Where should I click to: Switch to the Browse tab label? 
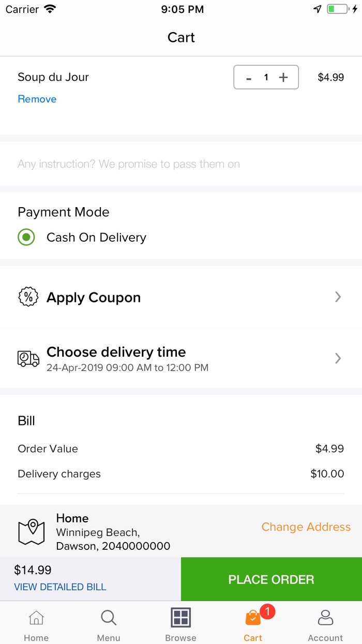coord(181,638)
